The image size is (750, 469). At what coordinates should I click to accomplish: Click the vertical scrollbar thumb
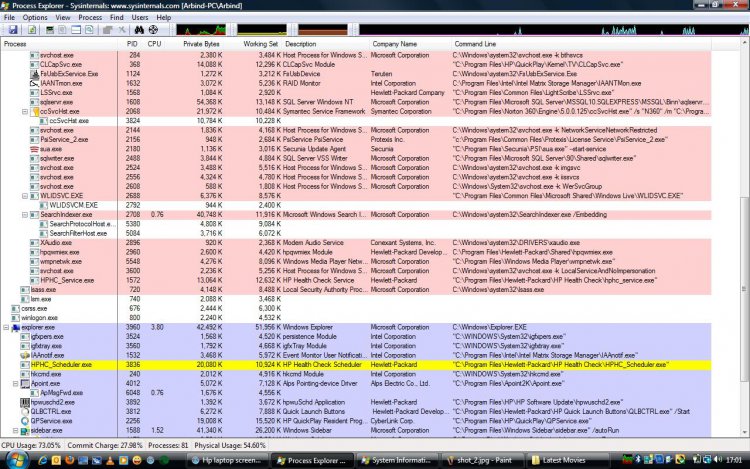click(x=744, y=289)
